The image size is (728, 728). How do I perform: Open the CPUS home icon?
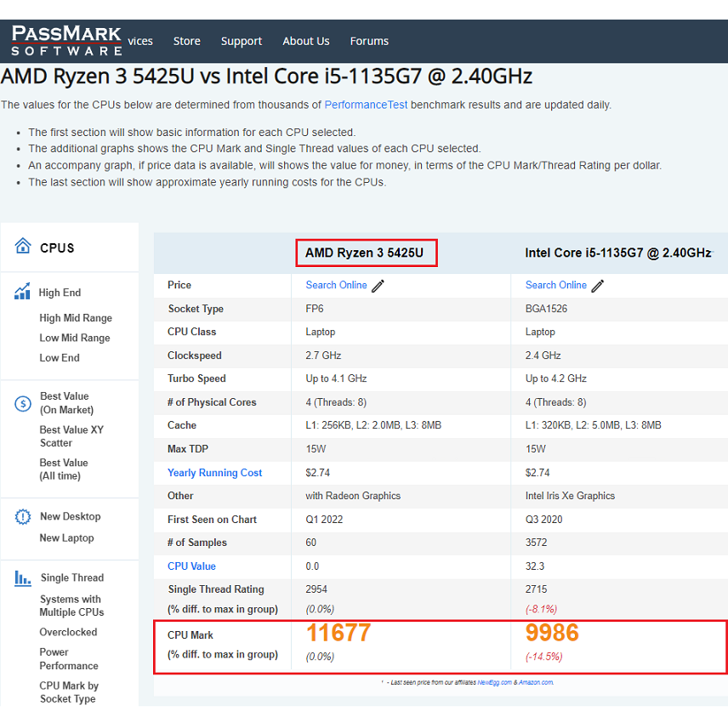point(23,246)
